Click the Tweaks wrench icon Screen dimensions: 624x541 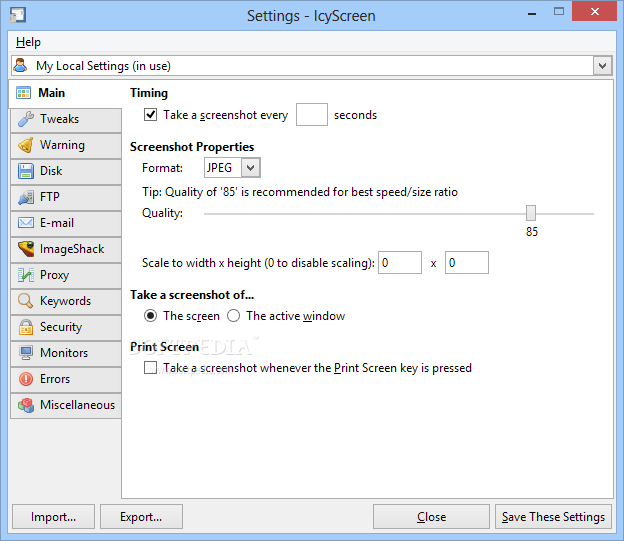point(26,119)
